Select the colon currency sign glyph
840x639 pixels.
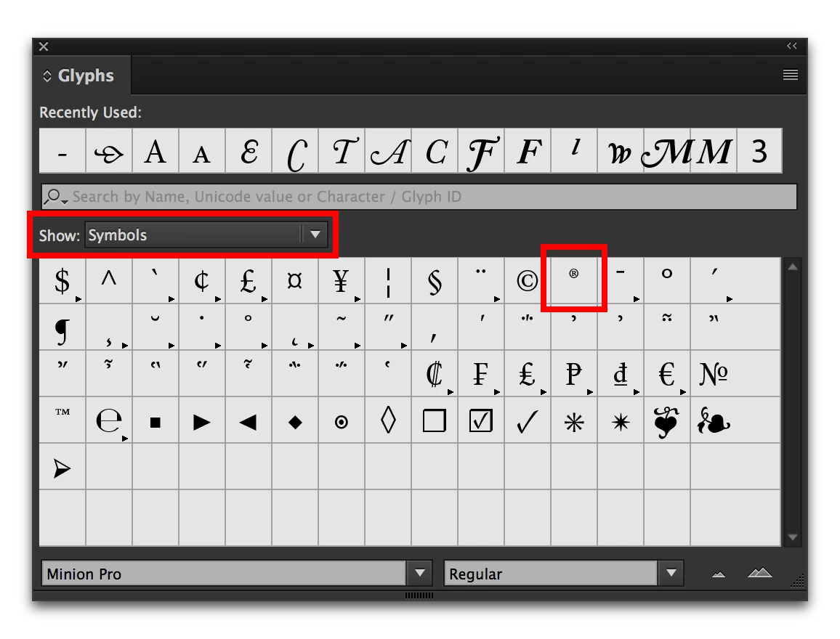click(x=435, y=373)
